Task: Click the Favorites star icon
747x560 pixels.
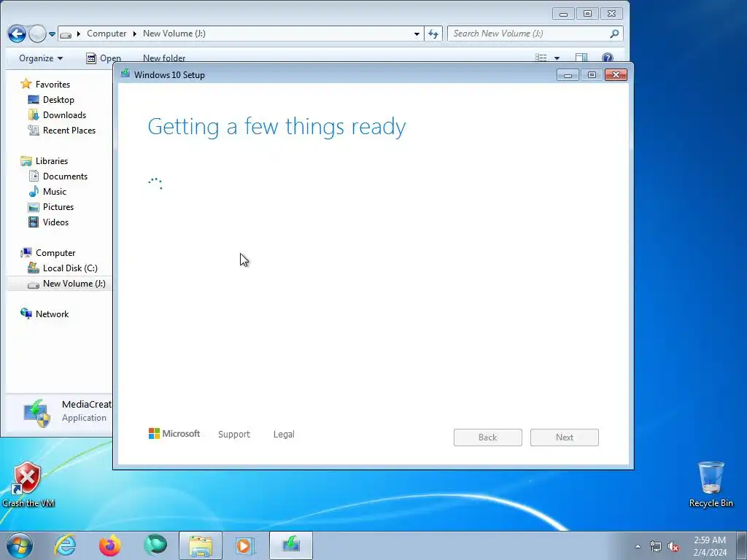Action: (x=26, y=84)
